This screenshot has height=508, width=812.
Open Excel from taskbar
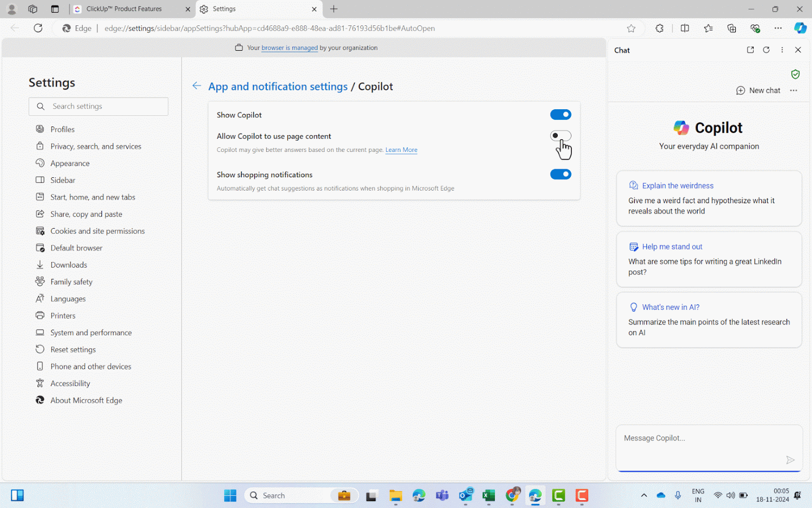[x=489, y=495]
